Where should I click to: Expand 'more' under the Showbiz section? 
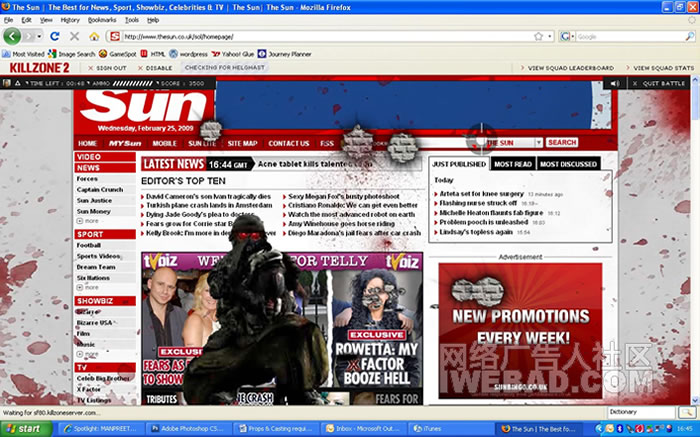tap(88, 354)
